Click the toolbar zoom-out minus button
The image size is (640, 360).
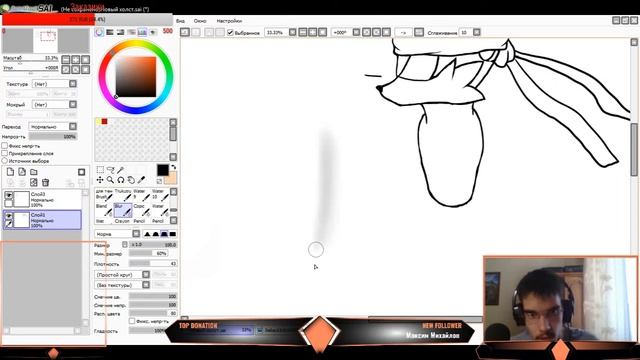pyautogui.click(x=303, y=32)
